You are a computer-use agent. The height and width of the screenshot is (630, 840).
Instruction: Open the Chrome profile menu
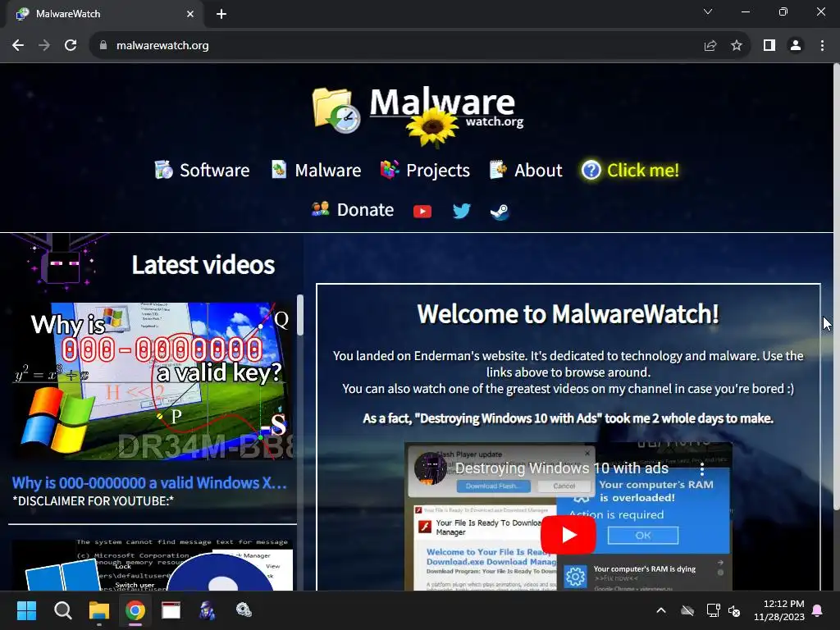pos(796,46)
